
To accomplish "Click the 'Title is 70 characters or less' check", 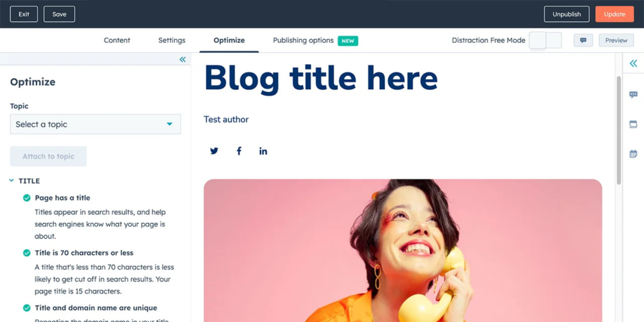I will (x=26, y=253).
